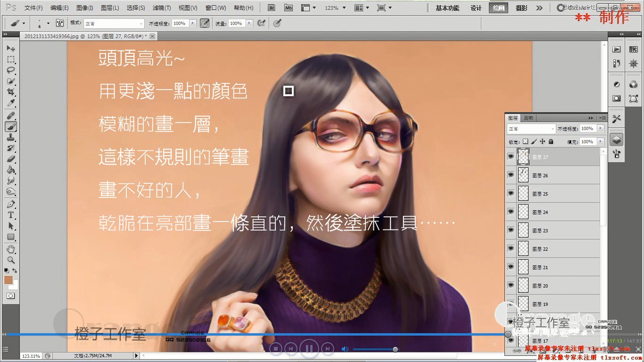Select the History Brush tool
This screenshot has height=362, width=644.
(11, 148)
